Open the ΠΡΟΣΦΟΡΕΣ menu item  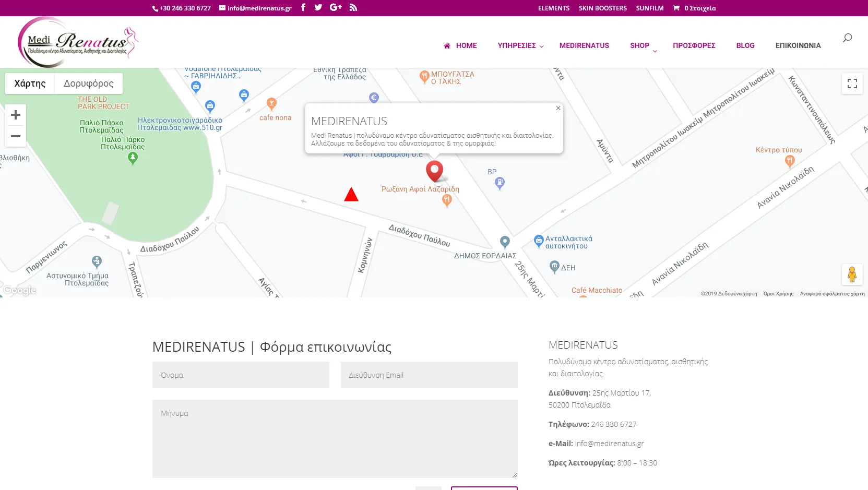(x=694, y=45)
